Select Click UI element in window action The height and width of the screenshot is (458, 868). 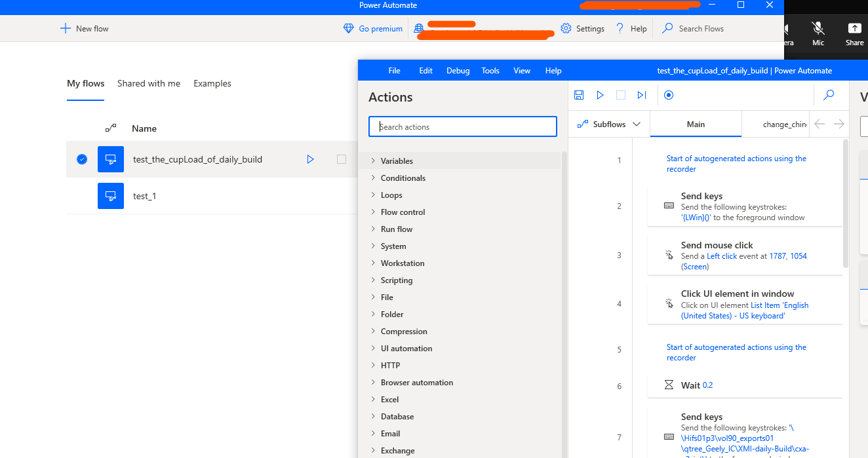click(745, 304)
